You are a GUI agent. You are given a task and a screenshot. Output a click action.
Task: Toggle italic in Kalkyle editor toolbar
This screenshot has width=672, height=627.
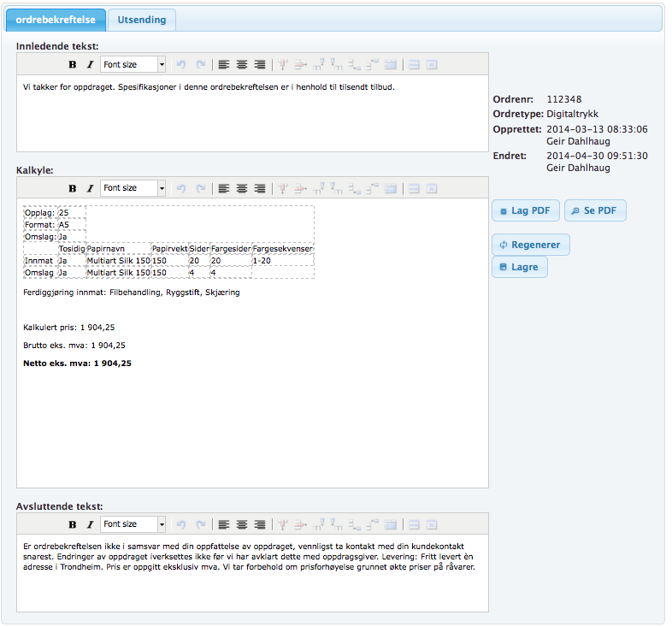[x=90, y=188]
